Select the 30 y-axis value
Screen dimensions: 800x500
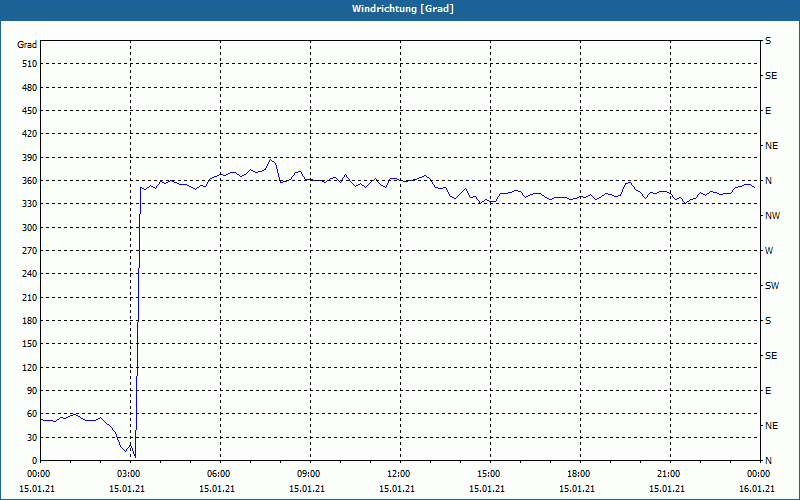(x=32, y=438)
